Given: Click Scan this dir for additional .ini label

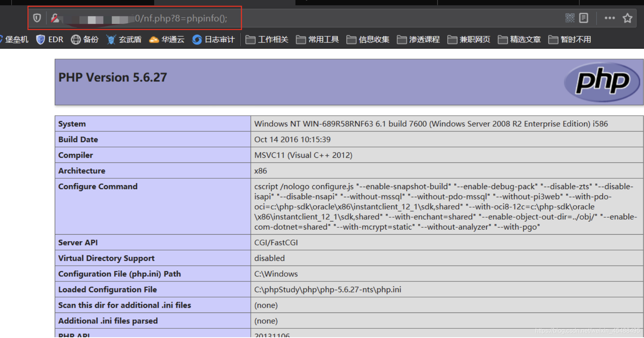Looking at the screenshot, I should [x=125, y=305].
